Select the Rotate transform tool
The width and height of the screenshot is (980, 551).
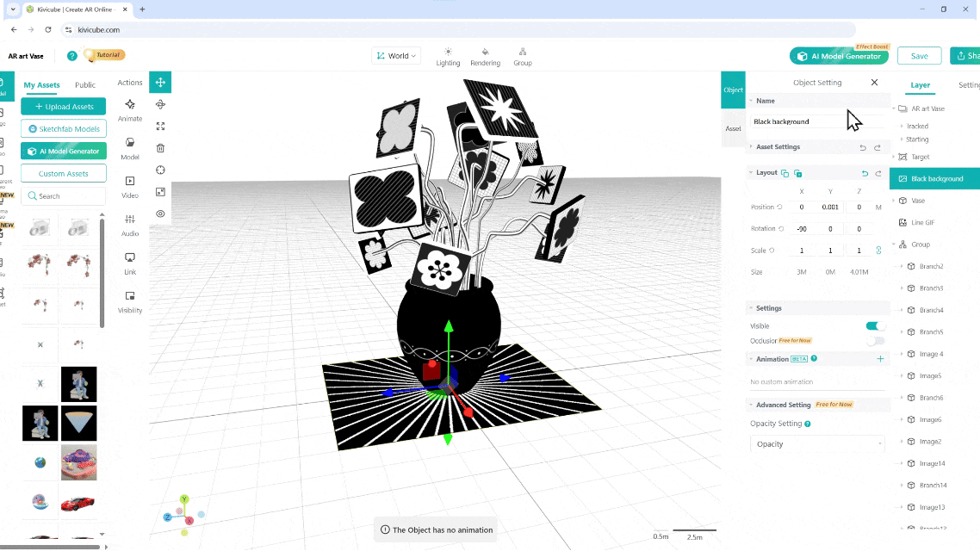[160, 104]
